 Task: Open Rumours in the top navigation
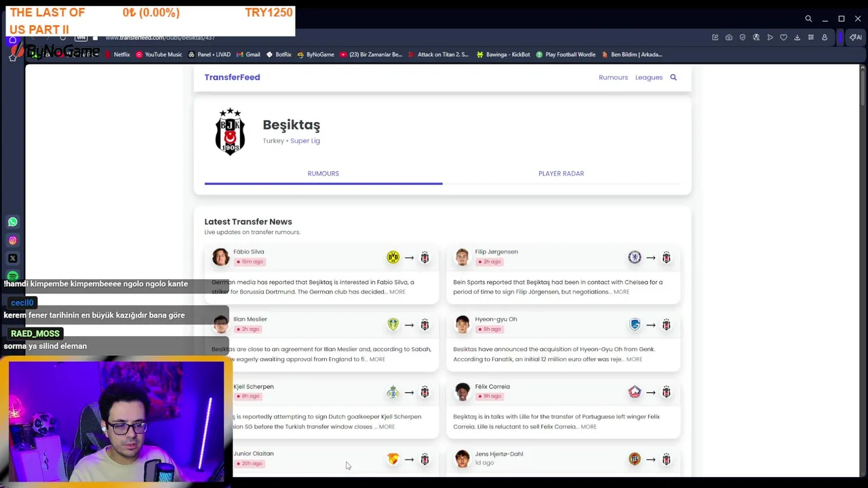[613, 77]
